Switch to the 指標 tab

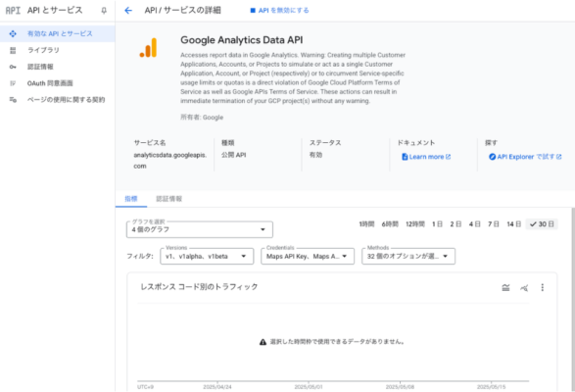(x=131, y=199)
